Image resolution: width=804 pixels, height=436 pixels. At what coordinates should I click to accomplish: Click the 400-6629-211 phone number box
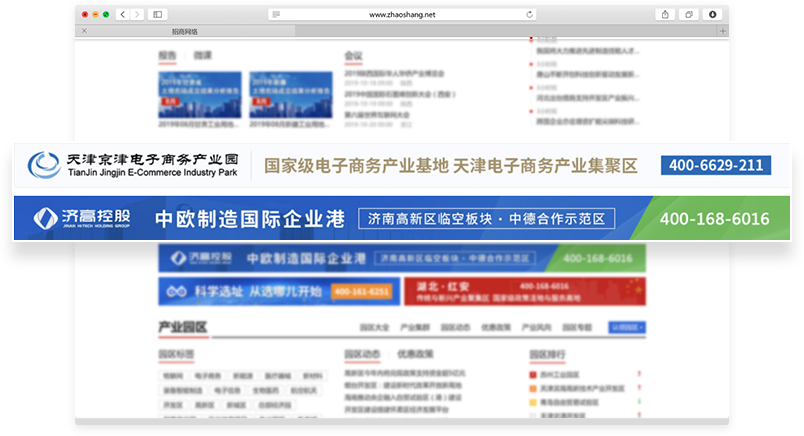[715, 165]
